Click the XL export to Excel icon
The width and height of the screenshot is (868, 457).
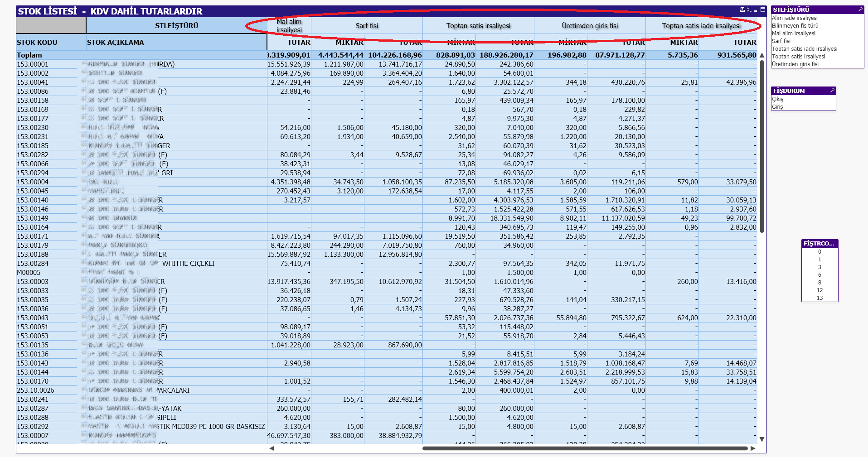[749, 10]
